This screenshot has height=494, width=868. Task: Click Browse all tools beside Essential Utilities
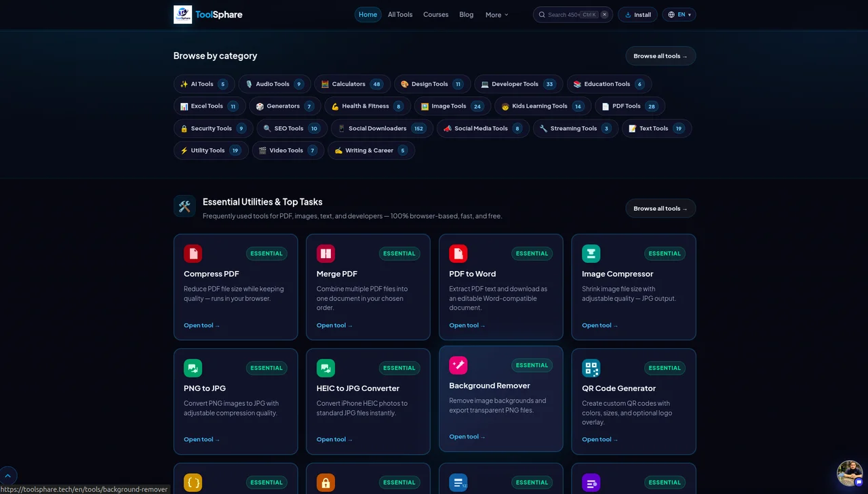[660, 209]
